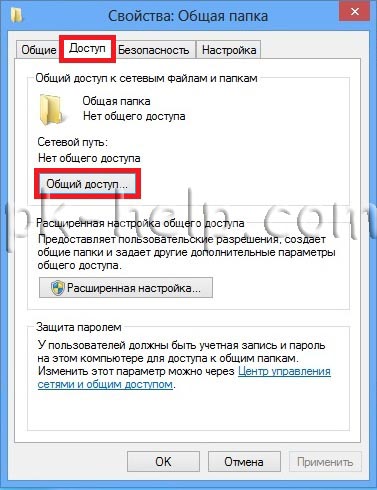Viewport: 377px width, 490px height.
Task: Click the greyed Применить button
Action: pos(325,462)
